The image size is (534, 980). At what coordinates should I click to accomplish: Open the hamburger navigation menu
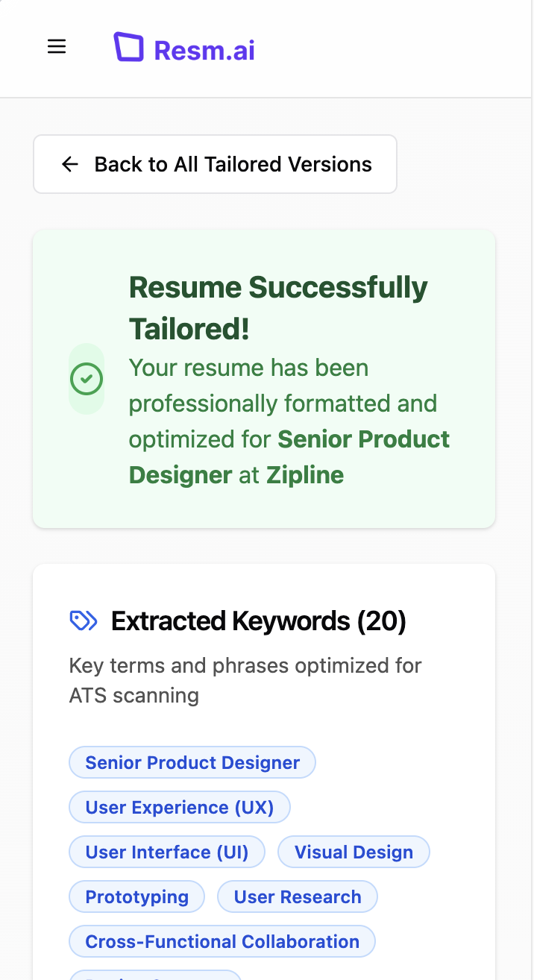(57, 47)
